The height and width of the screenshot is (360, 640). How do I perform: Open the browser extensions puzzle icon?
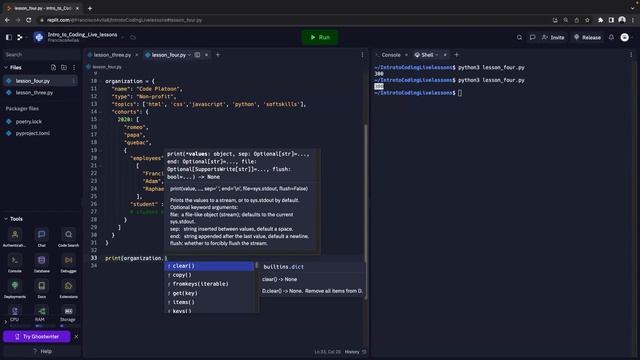pos(600,20)
